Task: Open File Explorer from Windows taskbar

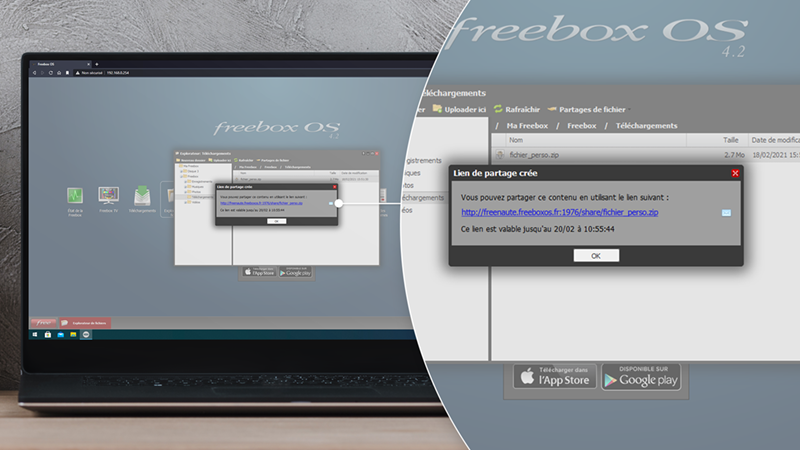Action: [73, 335]
